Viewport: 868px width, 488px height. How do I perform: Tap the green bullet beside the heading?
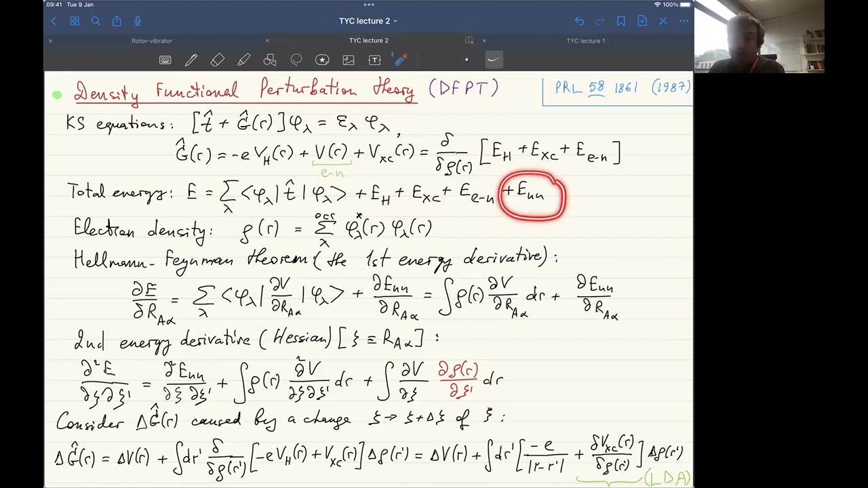[x=57, y=95]
